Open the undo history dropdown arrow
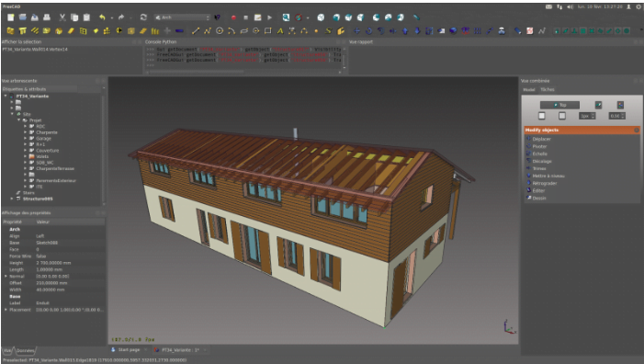644x364 pixels. [x=112, y=17]
